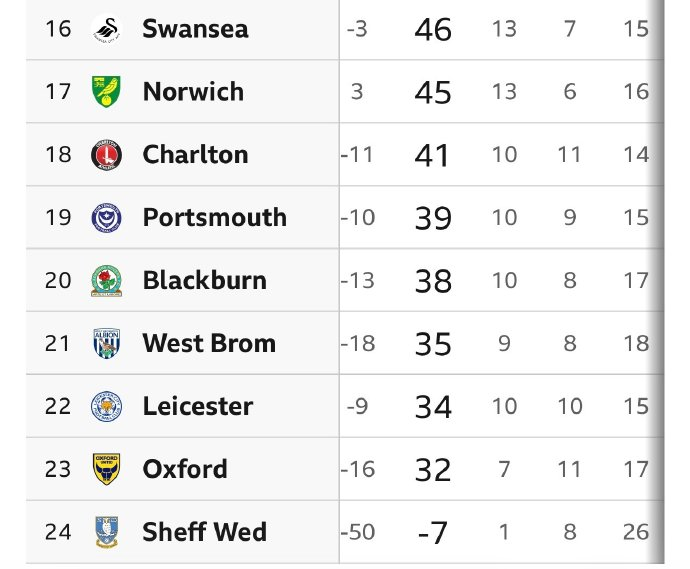This screenshot has width=690, height=569.
Task: Open the Norwich team link
Action: click(193, 91)
